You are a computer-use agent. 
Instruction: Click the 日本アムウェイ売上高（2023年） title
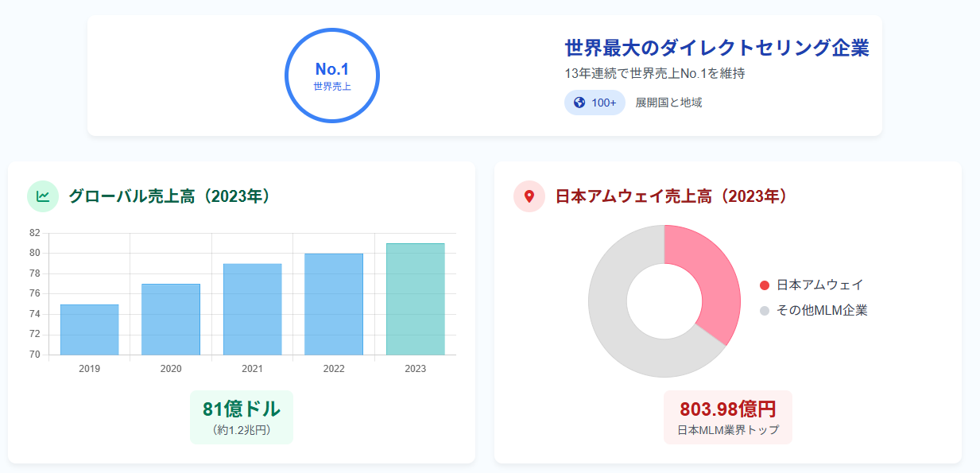[671, 196]
